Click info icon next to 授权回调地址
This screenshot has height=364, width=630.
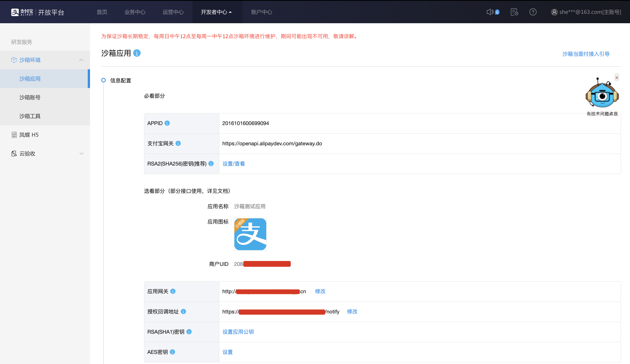(x=183, y=312)
